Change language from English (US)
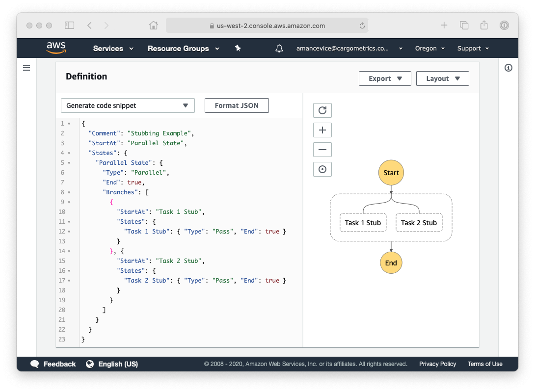This screenshot has width=535, height=392. [x=118, y=364]
